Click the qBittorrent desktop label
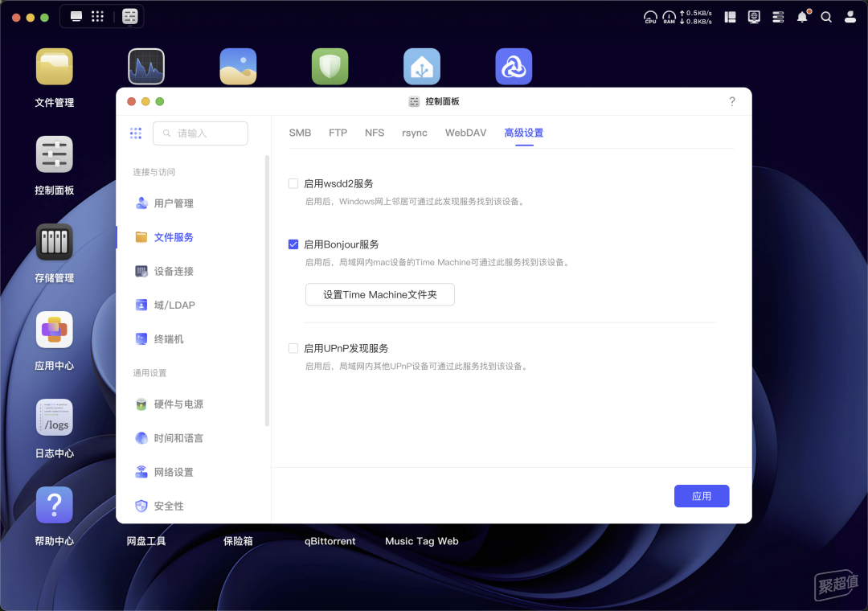868x611 pixels. [x=330, y=541]
